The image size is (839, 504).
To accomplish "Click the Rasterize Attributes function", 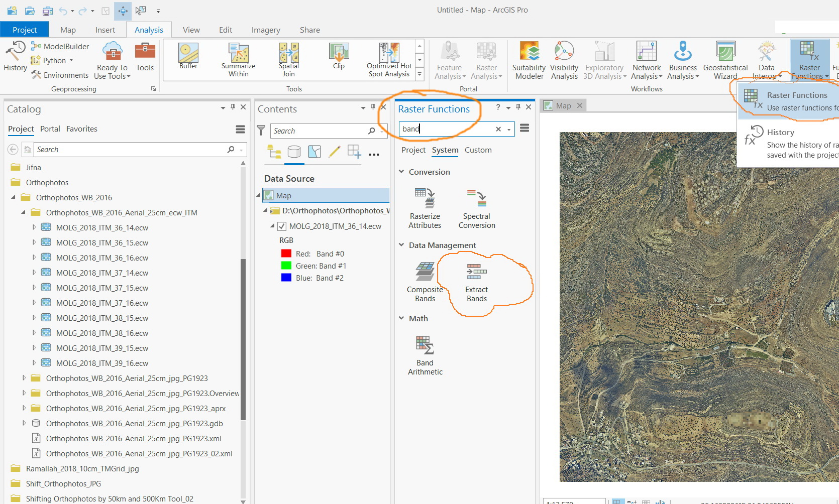I will pyautogui.click(x=425, y=209).
